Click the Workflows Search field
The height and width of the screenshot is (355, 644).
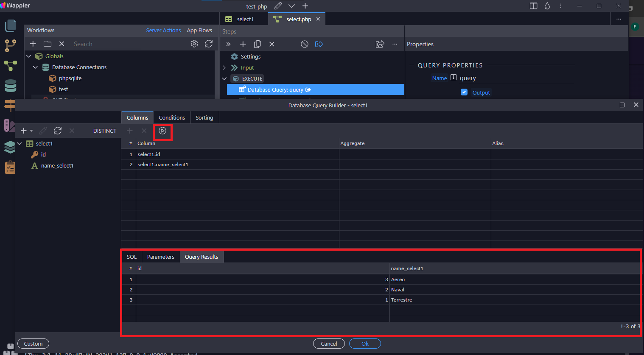106,44
